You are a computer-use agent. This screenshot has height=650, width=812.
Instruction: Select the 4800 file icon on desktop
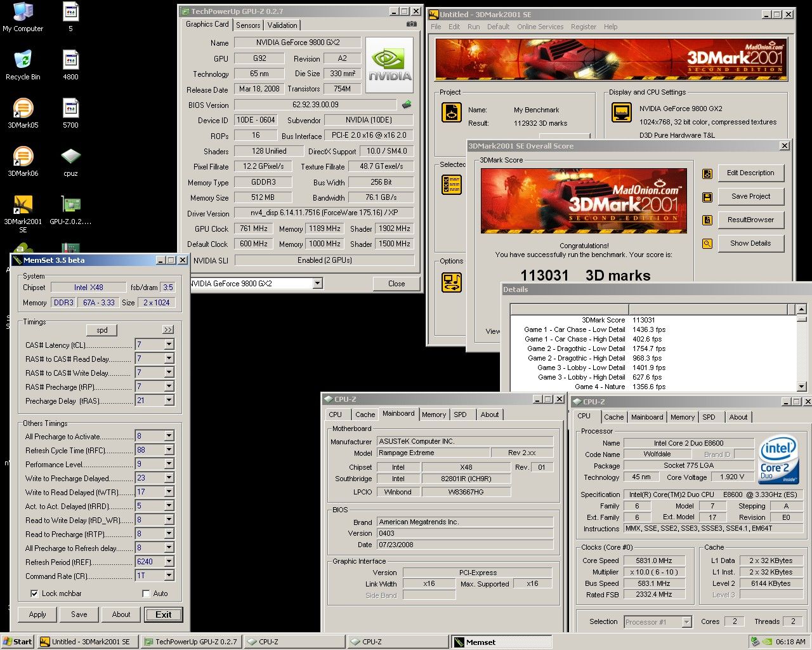click(x=70, y=65)
